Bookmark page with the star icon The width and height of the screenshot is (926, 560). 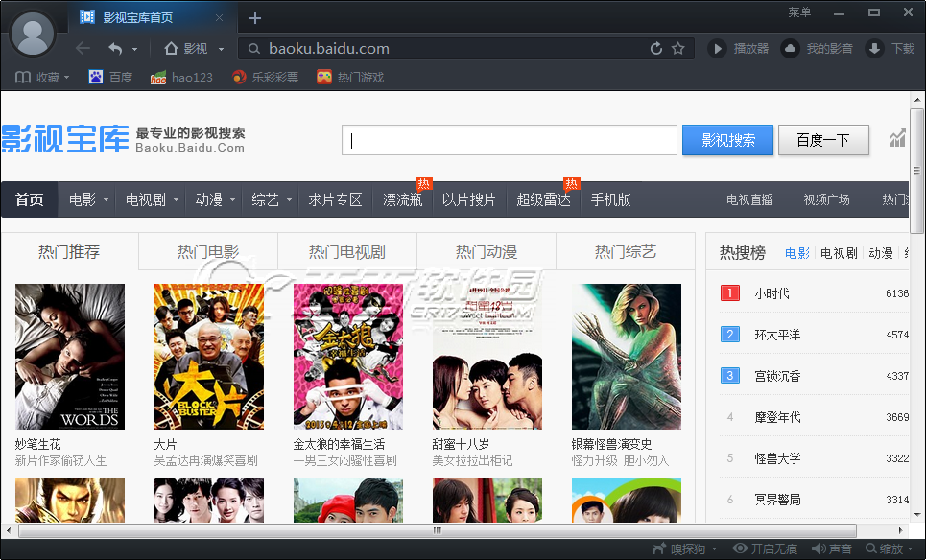click(678, 48)
